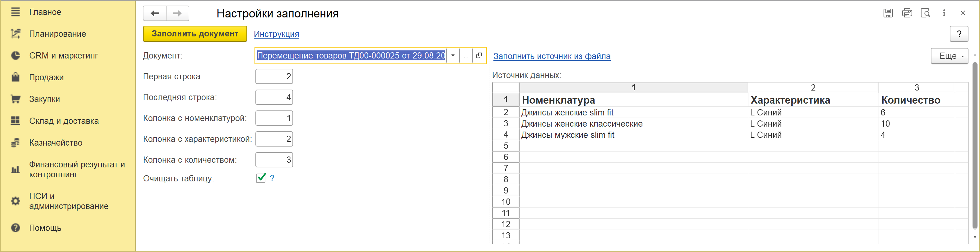
Task: Open print preview magnifier icon
Action: click(x=926, y=13)
